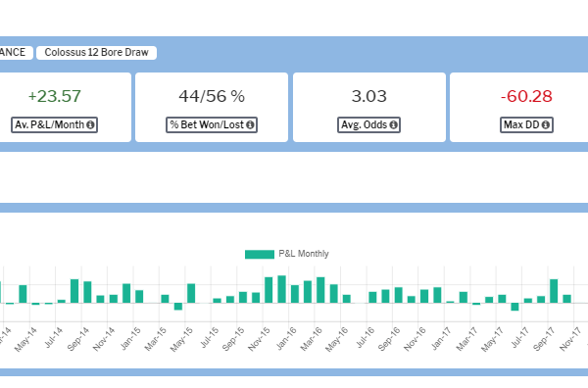The width and height of the screenshot is (588, 388).
Task: Click the Mar-15 axis label
Action: [156, 339]
